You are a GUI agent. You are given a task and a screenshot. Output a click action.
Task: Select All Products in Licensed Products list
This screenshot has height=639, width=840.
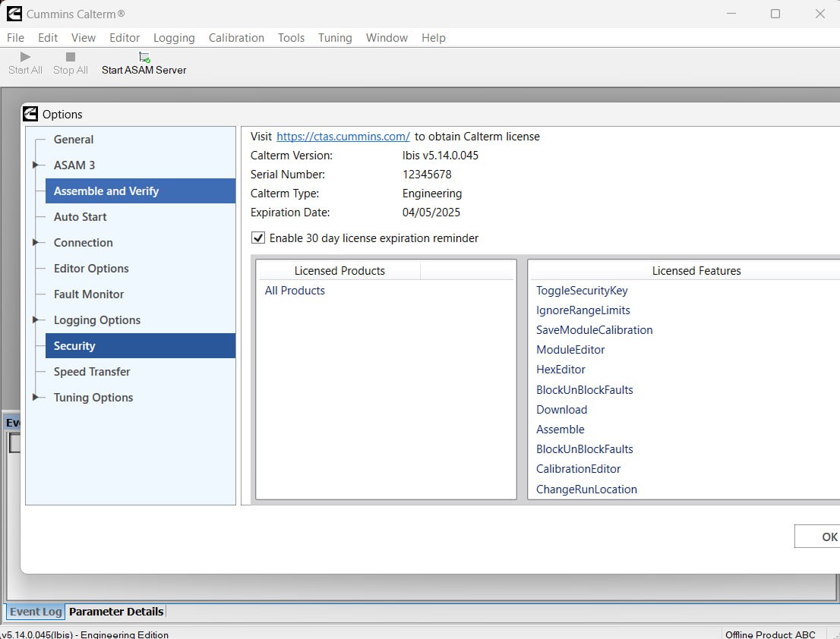[295, 291]
